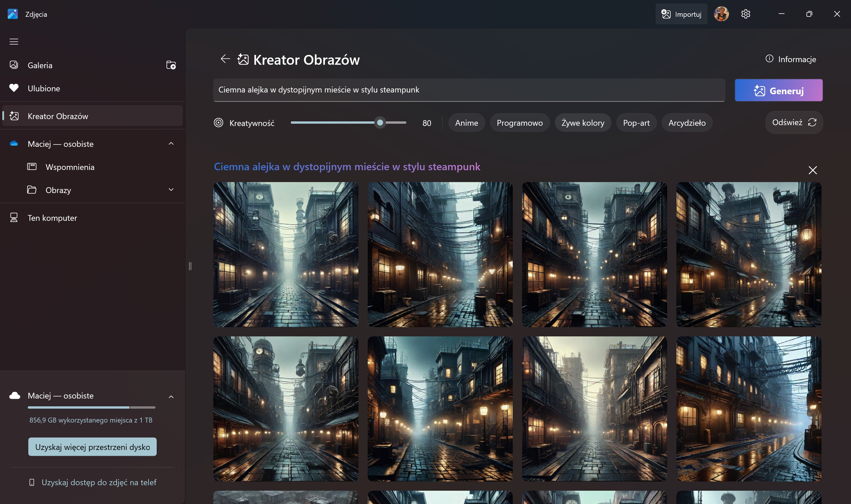Expand the Obrazy folder chevron
Viewport: 851px width, 504px height.
(171, 190)
